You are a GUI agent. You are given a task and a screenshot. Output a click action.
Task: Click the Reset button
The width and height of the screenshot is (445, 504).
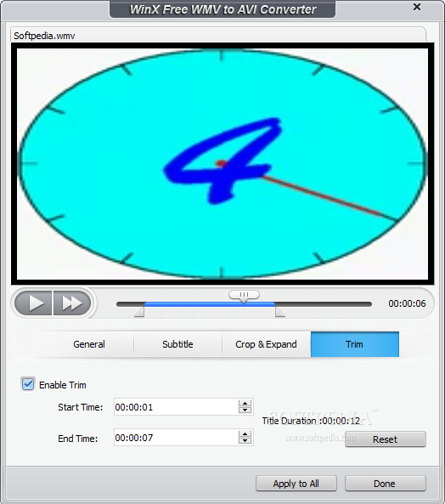click(x=386, y=439)
